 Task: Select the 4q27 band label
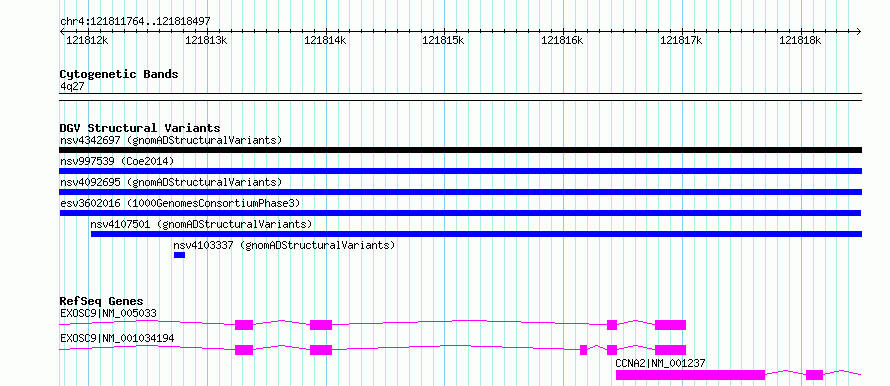[x=72, y=86]
